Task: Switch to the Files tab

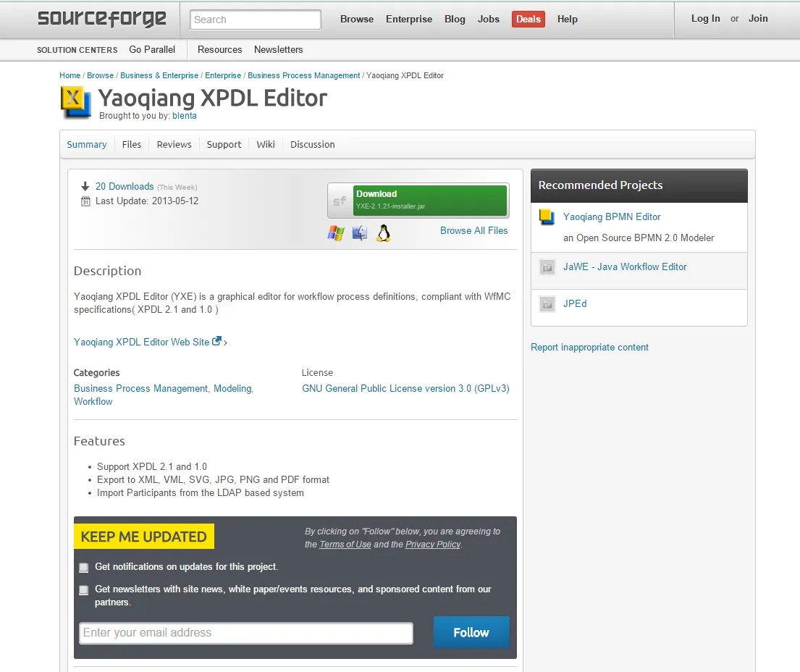Action: tap(132, 144)
